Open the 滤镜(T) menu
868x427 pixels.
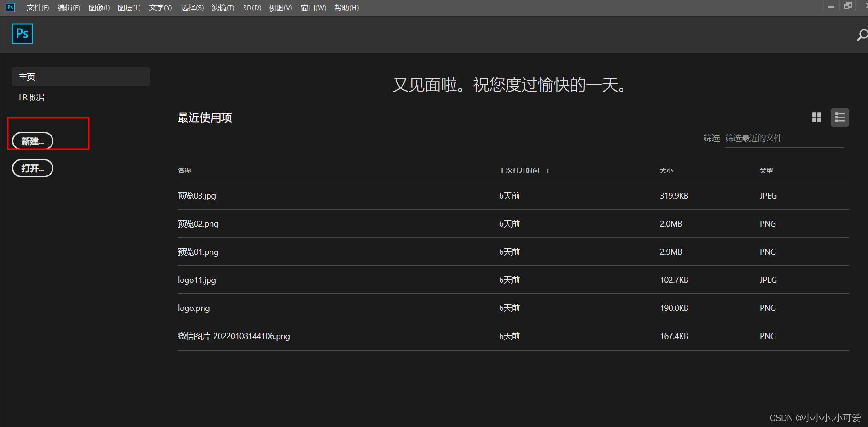[223, 8]
